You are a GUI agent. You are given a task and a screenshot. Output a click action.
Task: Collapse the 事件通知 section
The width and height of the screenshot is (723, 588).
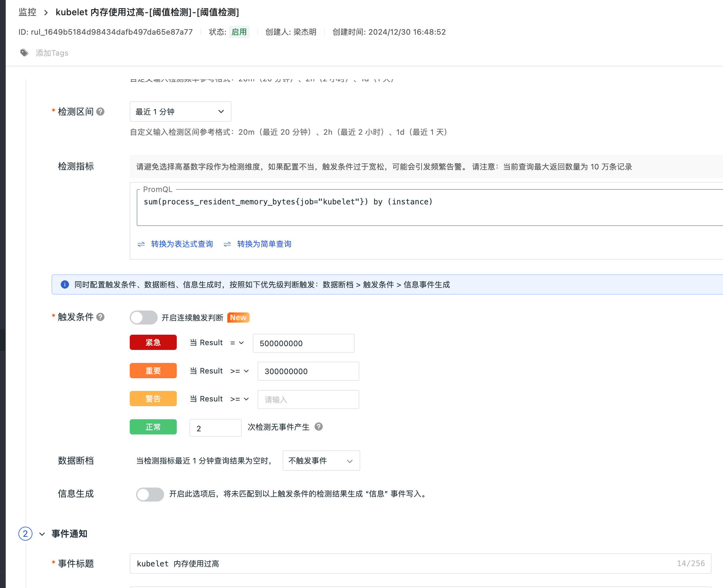click(42, 534)
